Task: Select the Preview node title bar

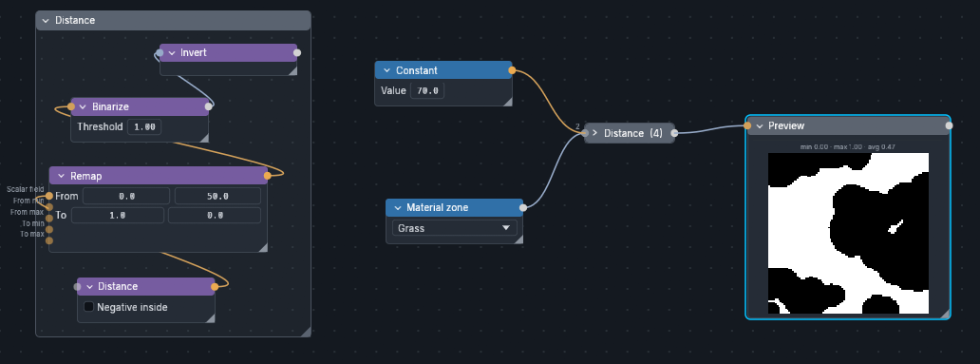Action: point(848,125)
